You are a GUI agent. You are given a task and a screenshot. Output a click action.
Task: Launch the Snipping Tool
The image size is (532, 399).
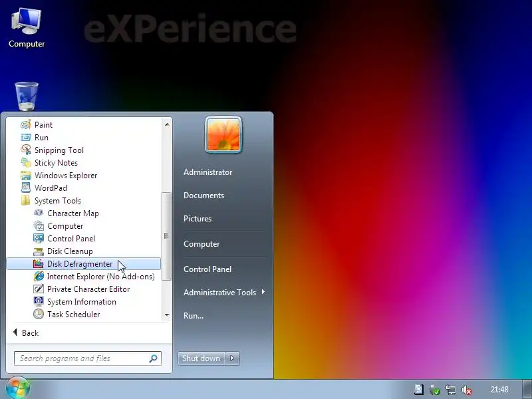(x=84, y=150)
